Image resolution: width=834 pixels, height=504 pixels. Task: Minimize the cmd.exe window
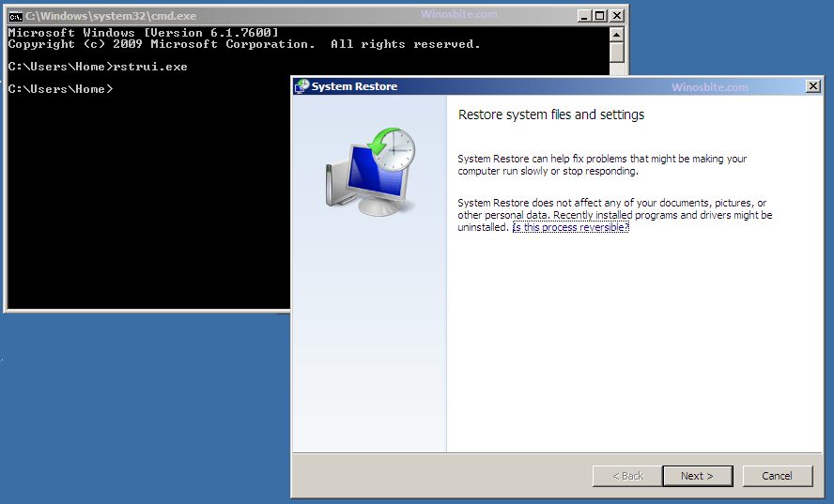(x=584, y=16)
